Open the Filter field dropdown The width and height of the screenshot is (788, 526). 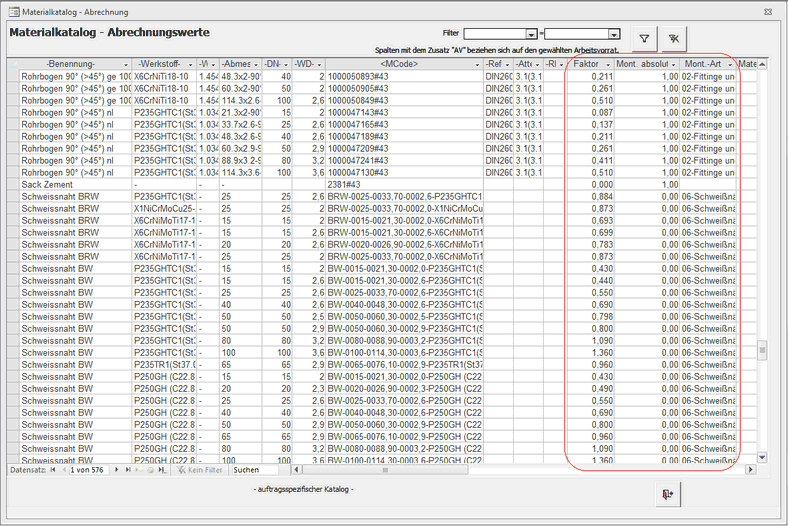tap(533, 33)
